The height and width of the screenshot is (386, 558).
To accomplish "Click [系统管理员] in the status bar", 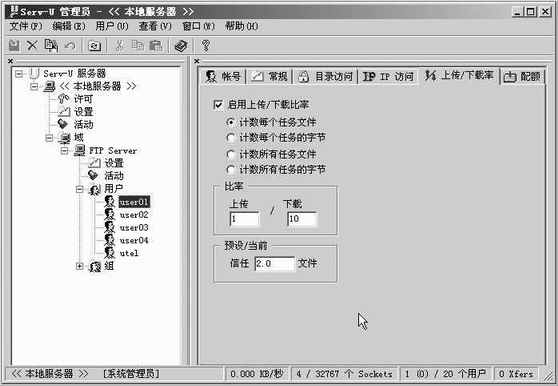I will tap(131, 374).
